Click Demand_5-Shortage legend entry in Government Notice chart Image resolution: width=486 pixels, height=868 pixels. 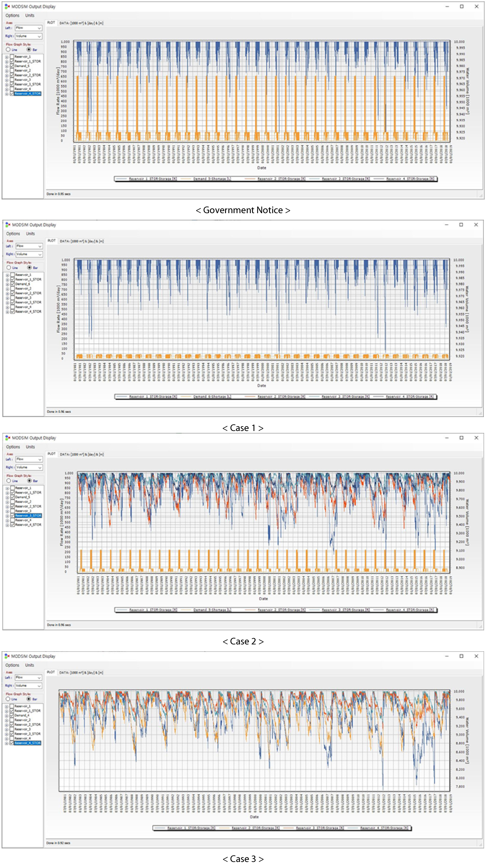tap(206, 179)
